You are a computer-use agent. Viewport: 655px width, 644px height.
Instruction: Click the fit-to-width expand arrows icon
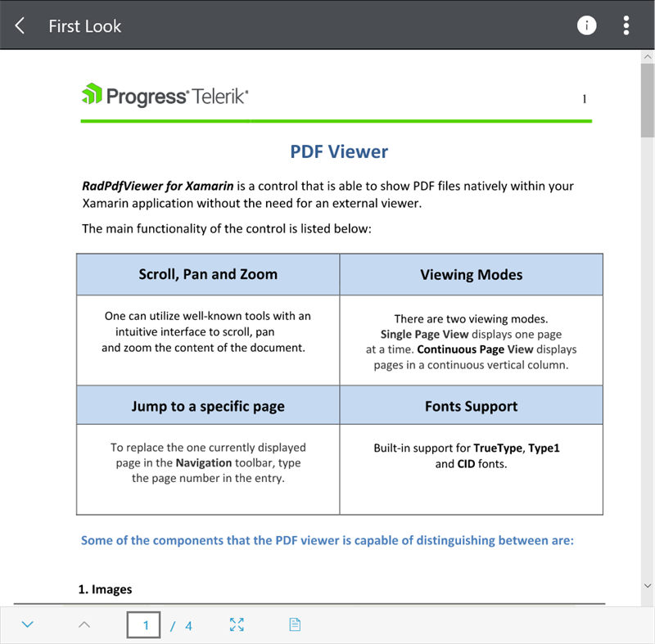tap(237, 624)
